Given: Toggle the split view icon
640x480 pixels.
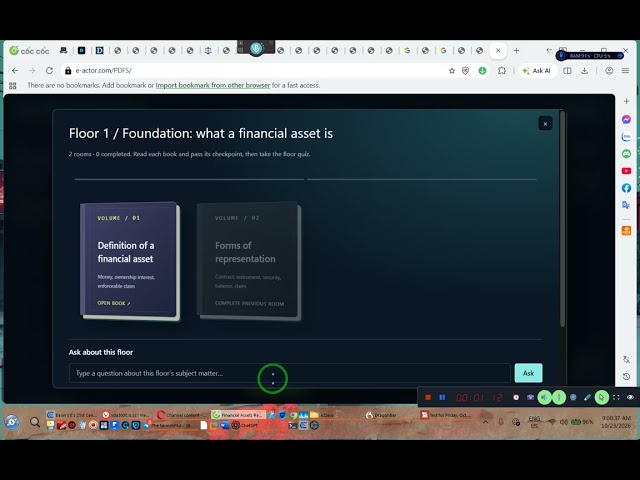Looking at the screenshot, I should coord(567,71).
